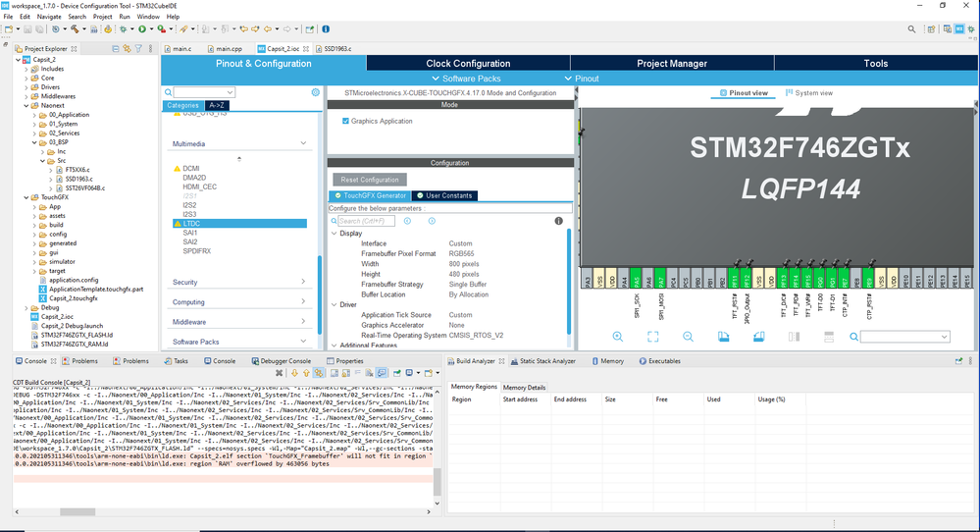Click console horizontal scrollbar thumb
980x532 pixels.
[77, 511]
